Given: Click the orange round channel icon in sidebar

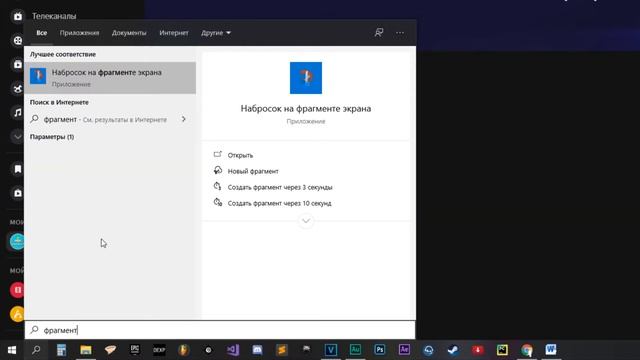Looking at the screenshot, I should click(18, 314).
